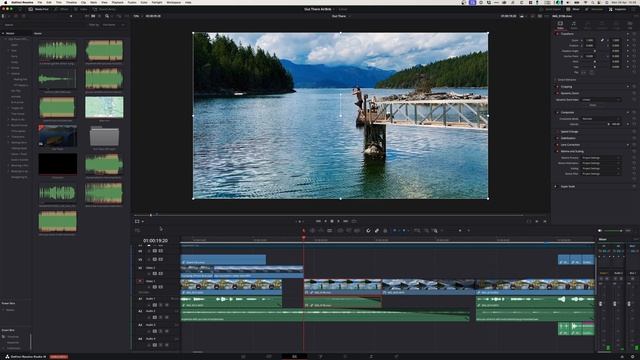Toggle loop playback
640x360 pixels.
[x=354, y=221]
